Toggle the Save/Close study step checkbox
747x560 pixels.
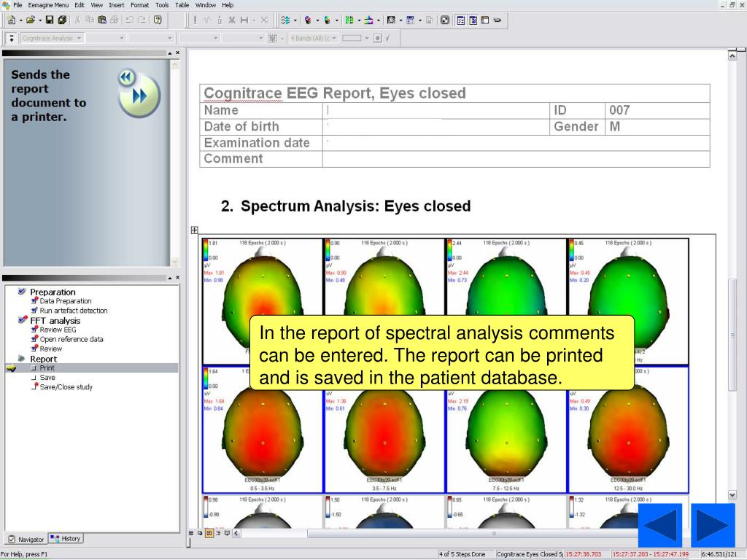coord(34,387)
